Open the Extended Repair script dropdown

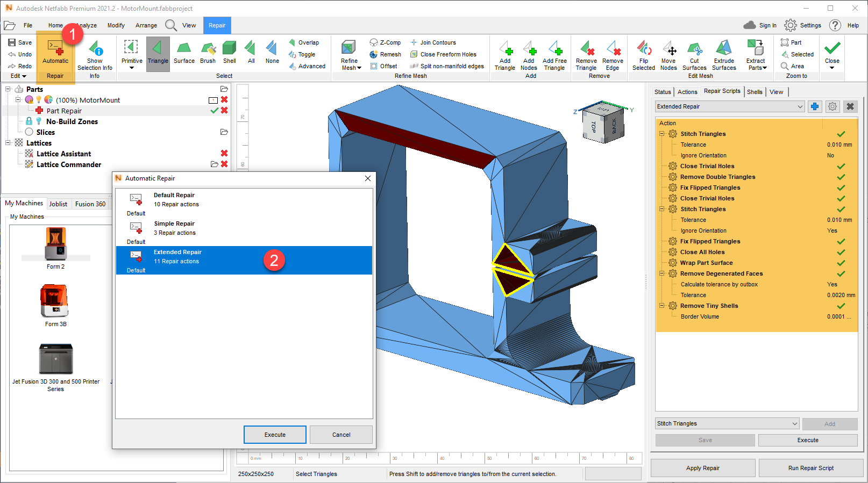[730, 106]
